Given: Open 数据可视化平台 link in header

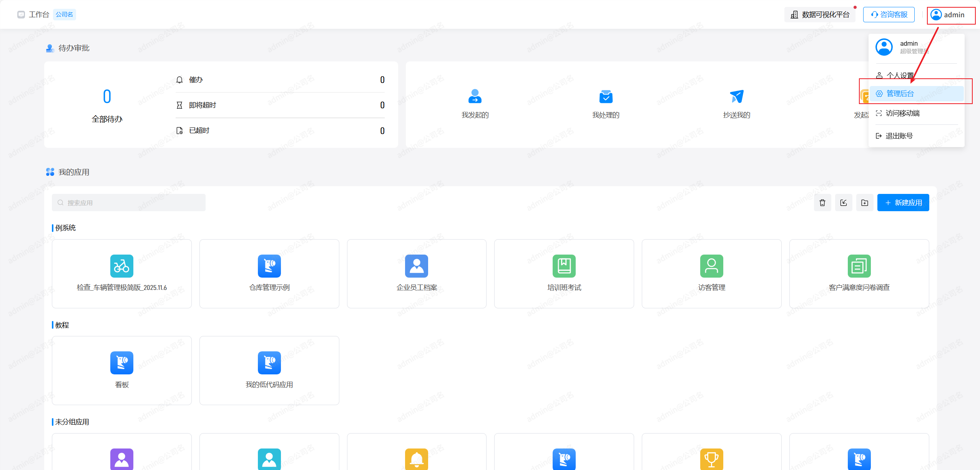Looking at the screenshot, I should pyautogui.click(x=820, y=15).
